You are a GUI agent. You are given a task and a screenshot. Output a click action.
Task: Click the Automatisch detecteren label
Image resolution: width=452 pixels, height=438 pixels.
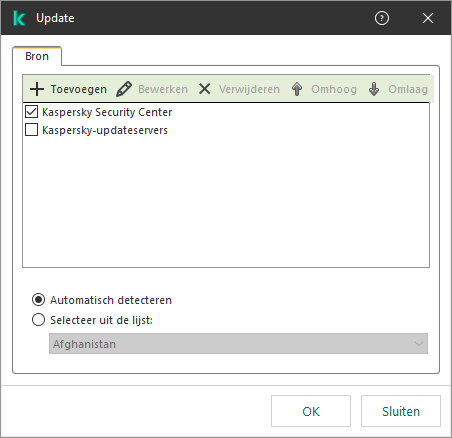(x=111, y=300)
